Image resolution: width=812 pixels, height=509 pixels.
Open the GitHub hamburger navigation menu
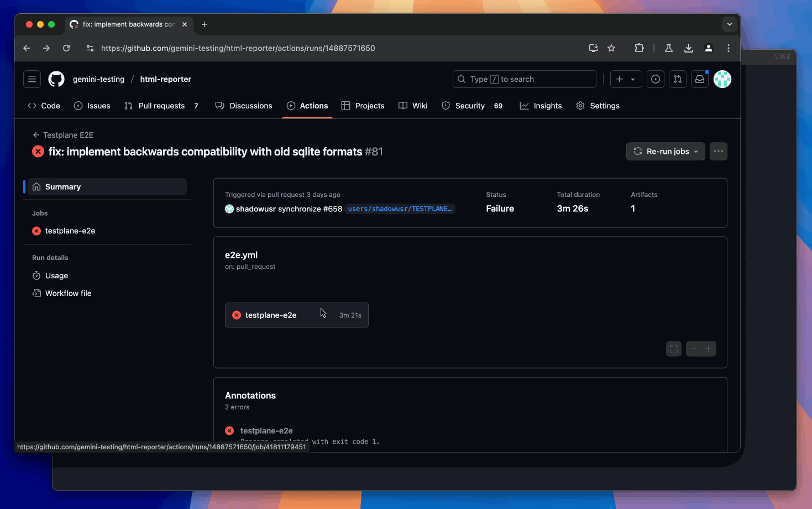coord(32,79)
